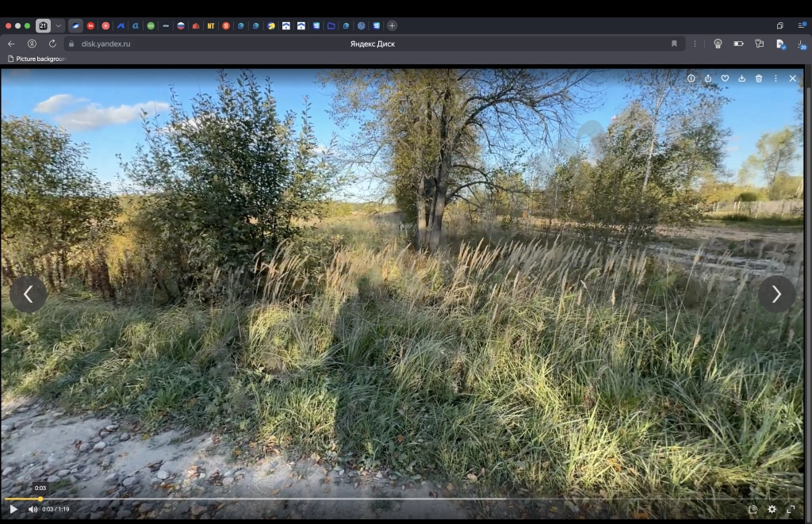812x524 pixels.
Task: Open the Picture background bookmark
Action: (x=36, y=59)
